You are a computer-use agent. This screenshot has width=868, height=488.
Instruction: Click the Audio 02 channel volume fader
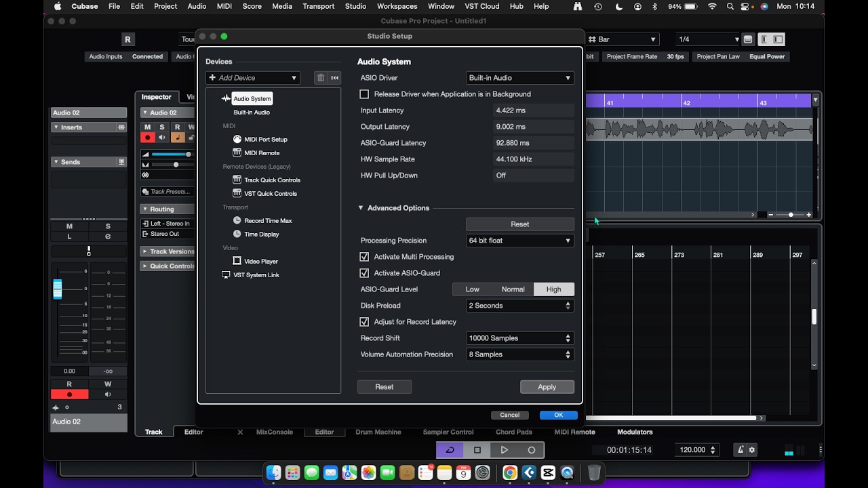[58, 289]
